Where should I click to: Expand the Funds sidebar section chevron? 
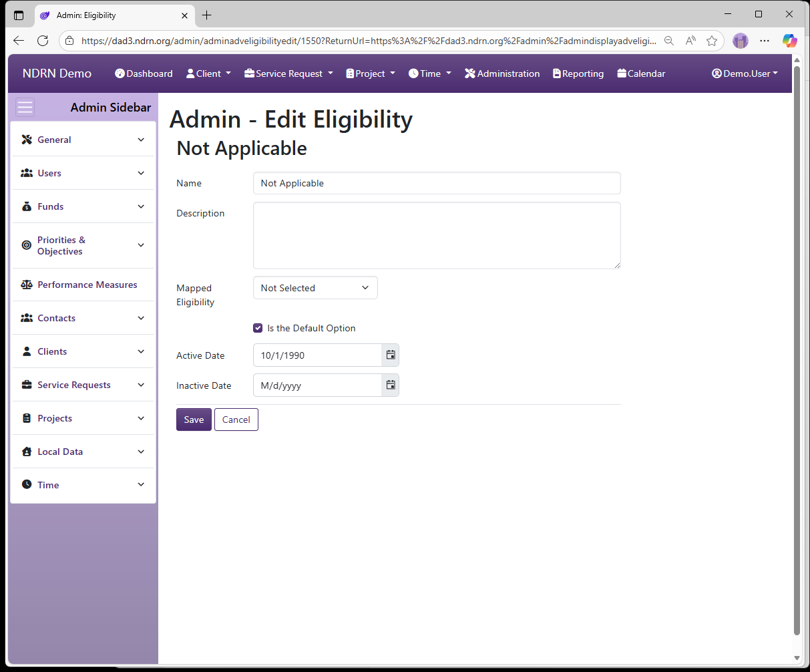[141, 206]
